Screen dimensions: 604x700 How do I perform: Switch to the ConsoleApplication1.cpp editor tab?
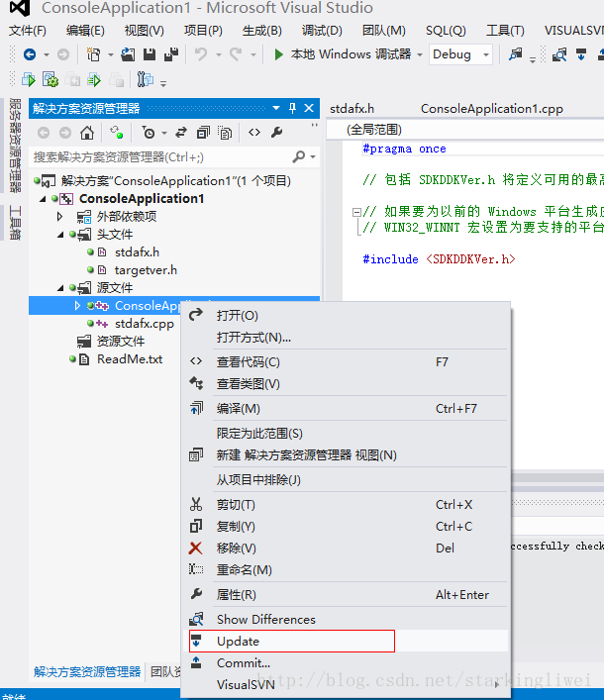(491, 109)
